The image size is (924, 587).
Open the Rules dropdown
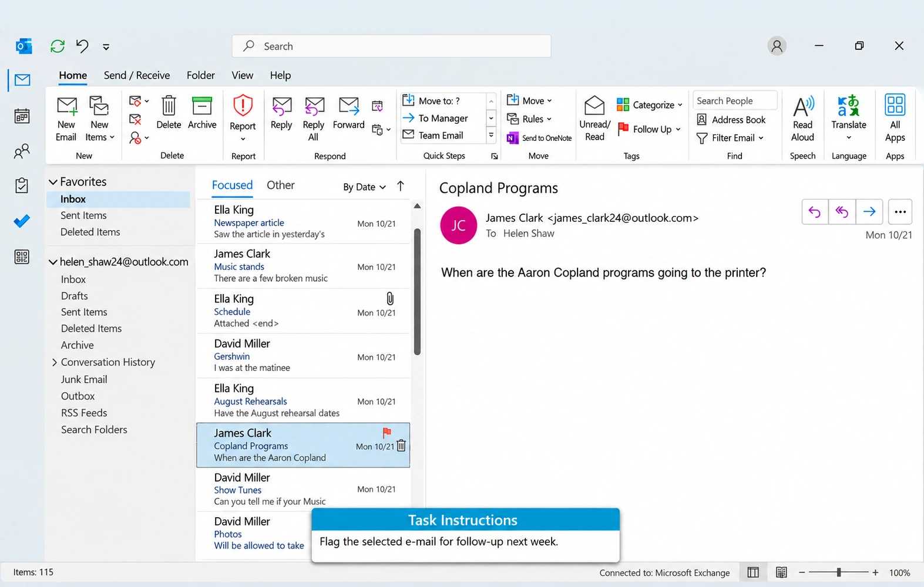[x=529, y=119]
